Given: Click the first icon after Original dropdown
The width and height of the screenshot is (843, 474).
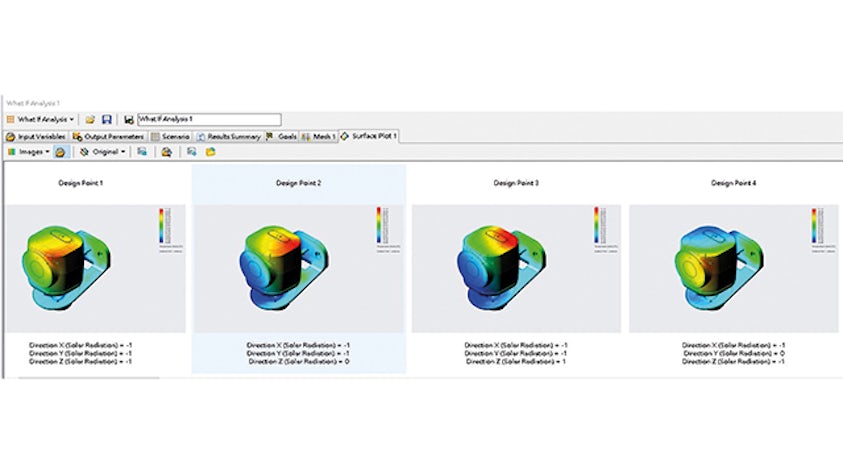Looking at the screenshot, I should [142, 152].
